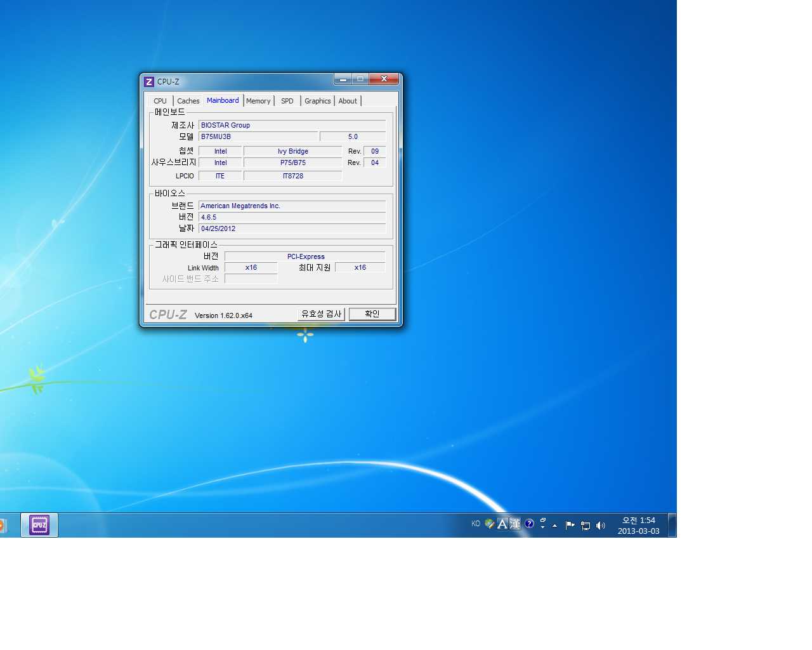
Task: Click the KO language indicator
Action: point(476,524)
